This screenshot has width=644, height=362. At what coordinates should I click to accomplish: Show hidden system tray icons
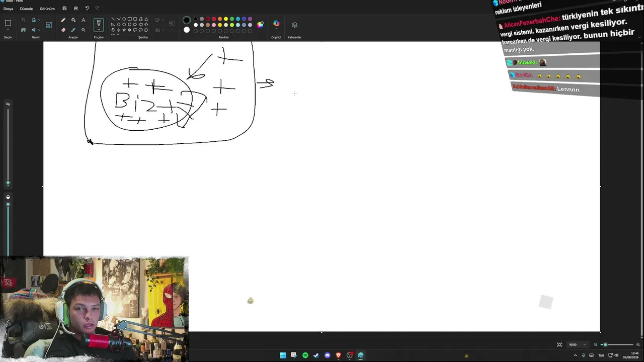[576, 355]
